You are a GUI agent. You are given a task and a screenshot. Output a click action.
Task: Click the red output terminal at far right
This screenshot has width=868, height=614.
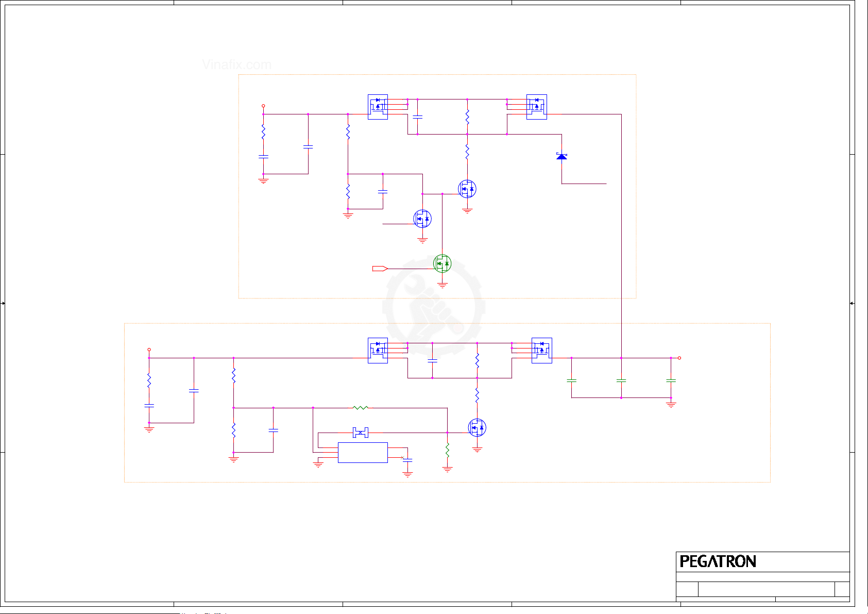point(679,358)
